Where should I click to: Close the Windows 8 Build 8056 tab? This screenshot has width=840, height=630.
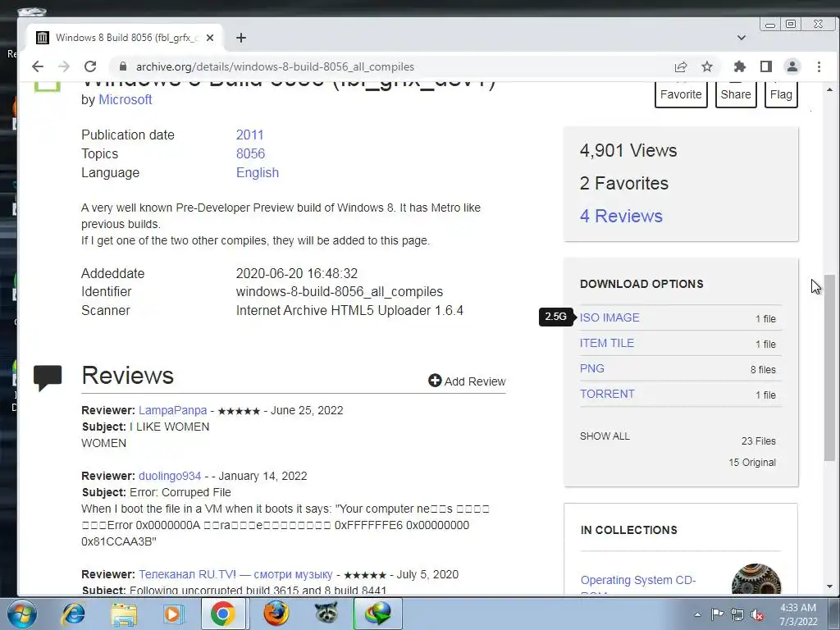pos(210,38)
